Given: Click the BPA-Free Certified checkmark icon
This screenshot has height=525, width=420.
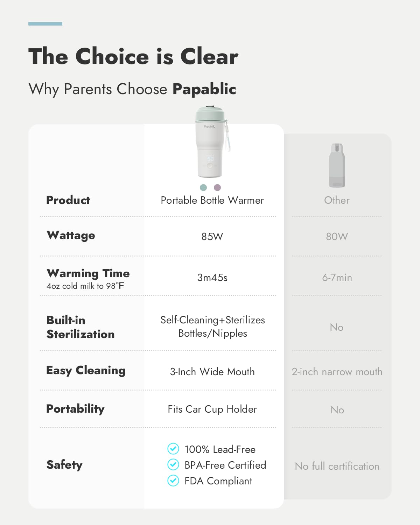Looking at the screenshot, I should 173,464.
